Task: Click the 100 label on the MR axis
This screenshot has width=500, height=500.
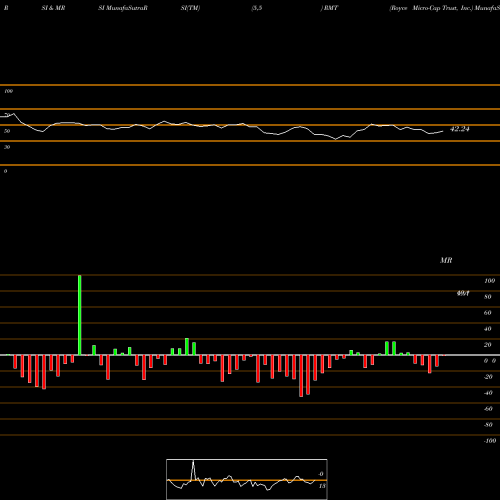Action: pyautogui.click(x=489, y=281)
